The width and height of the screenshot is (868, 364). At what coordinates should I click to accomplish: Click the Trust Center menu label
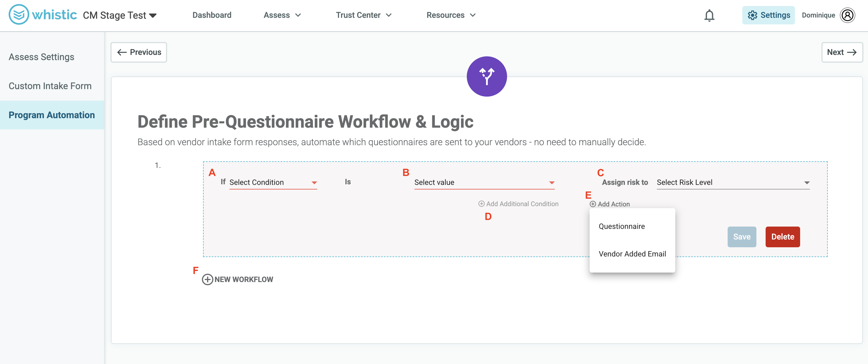(358, 15)
